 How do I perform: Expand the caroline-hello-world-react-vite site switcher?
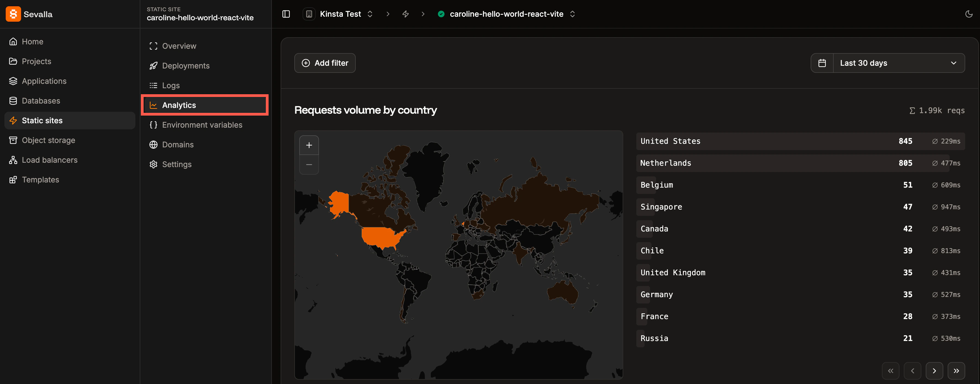(x=572, y=14)
